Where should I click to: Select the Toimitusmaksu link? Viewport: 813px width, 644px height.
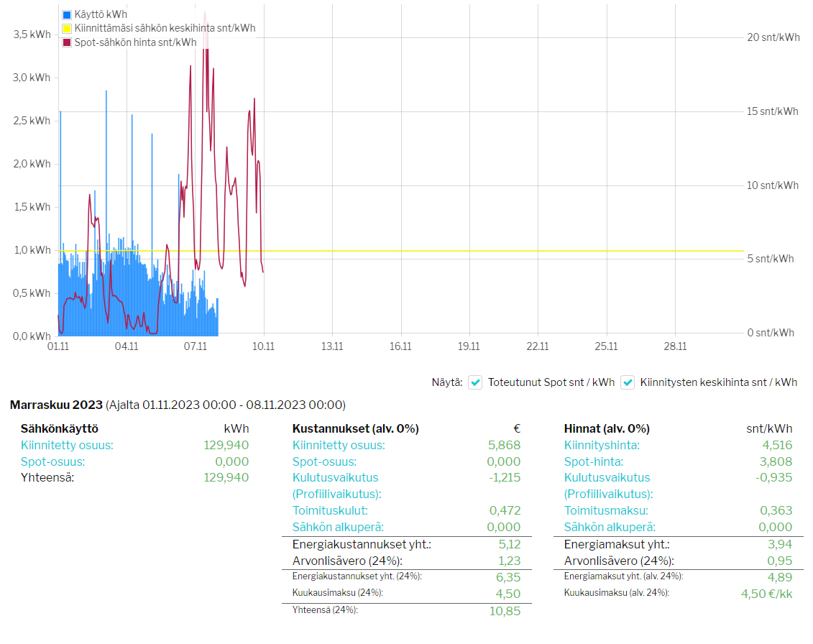click(602, 510)
